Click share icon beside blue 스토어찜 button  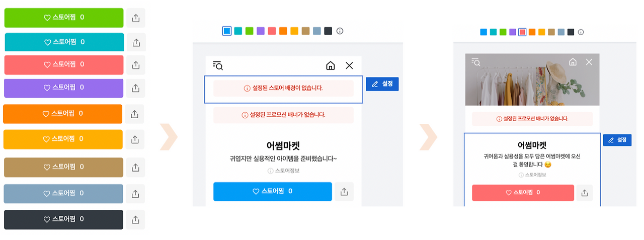[x=345, y=192]
